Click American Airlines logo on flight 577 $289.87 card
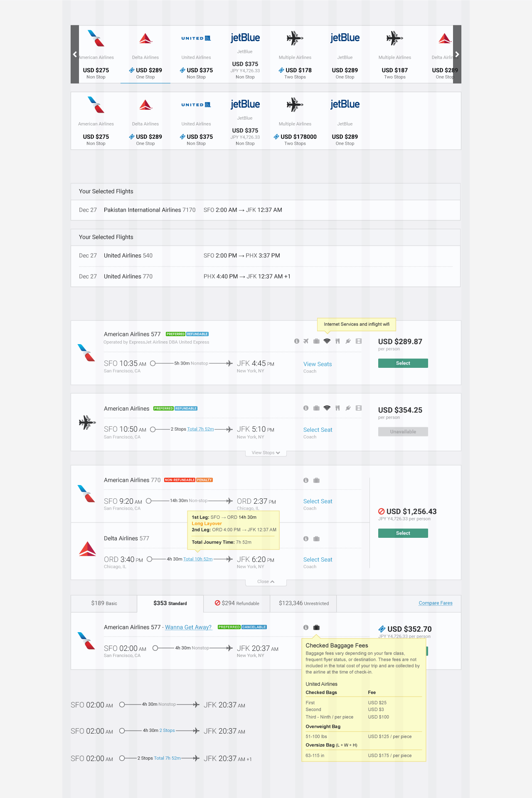Image resolution: width=532 pixels, height=798 pixels. 86,353
